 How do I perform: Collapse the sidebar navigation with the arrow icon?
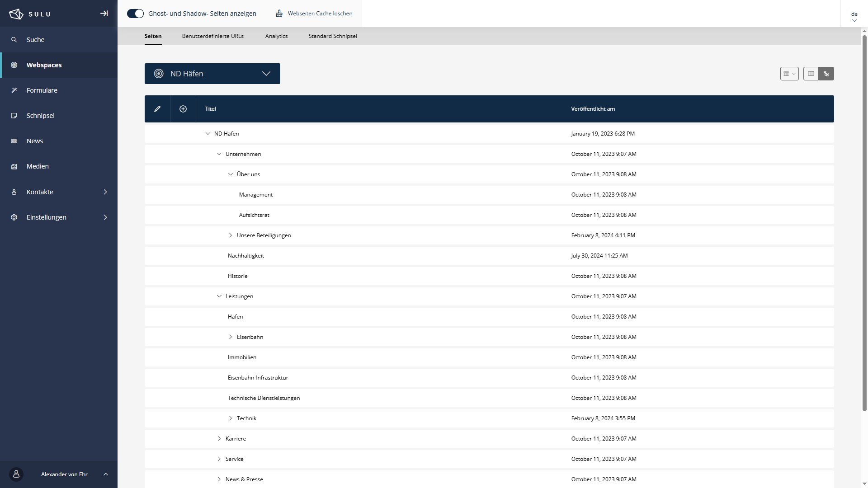(104, 14)
